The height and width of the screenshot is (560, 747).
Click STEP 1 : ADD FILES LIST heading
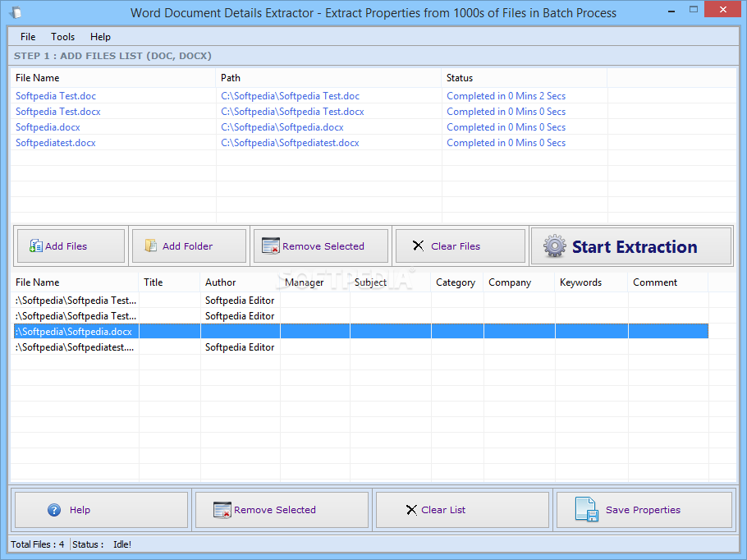click(112, 56)
